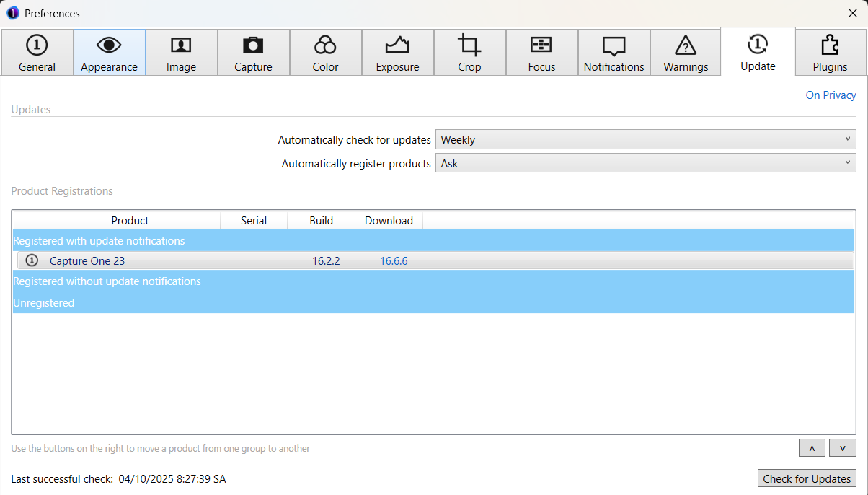
Task: Select the Crop tool preferences icon
Action: (469, 45)
